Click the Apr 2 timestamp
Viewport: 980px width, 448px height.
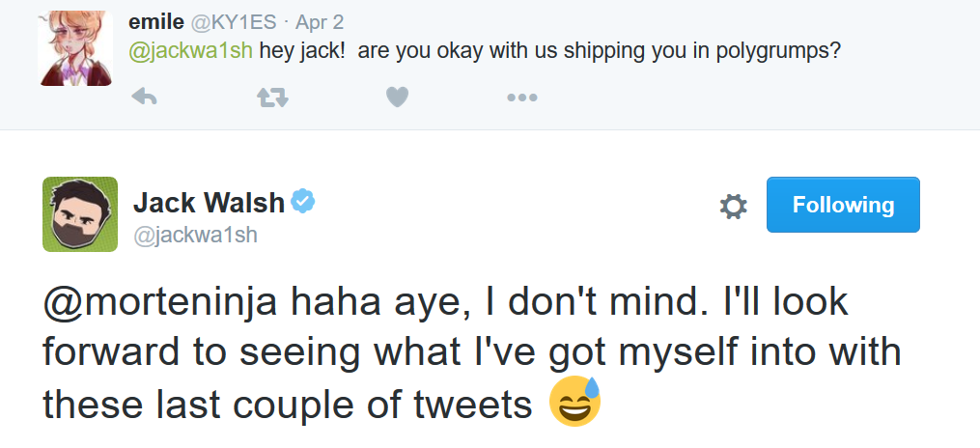320,22
